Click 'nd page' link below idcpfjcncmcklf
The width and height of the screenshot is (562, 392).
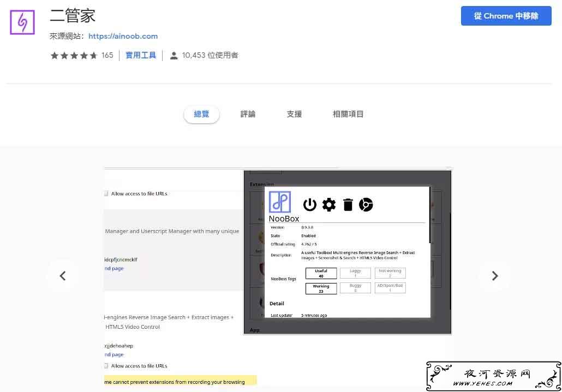tap(114, 268)
